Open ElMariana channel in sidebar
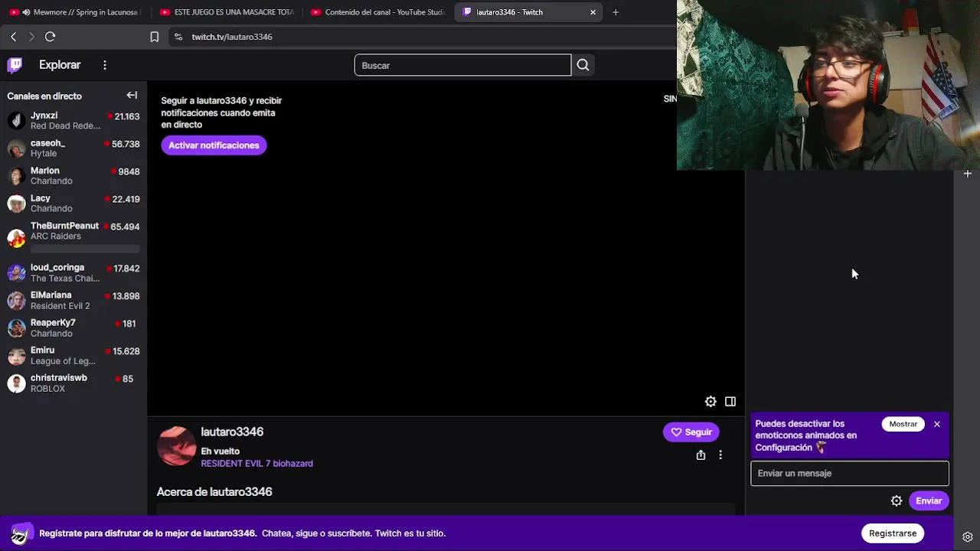980x551 pixels. point(73,301)
